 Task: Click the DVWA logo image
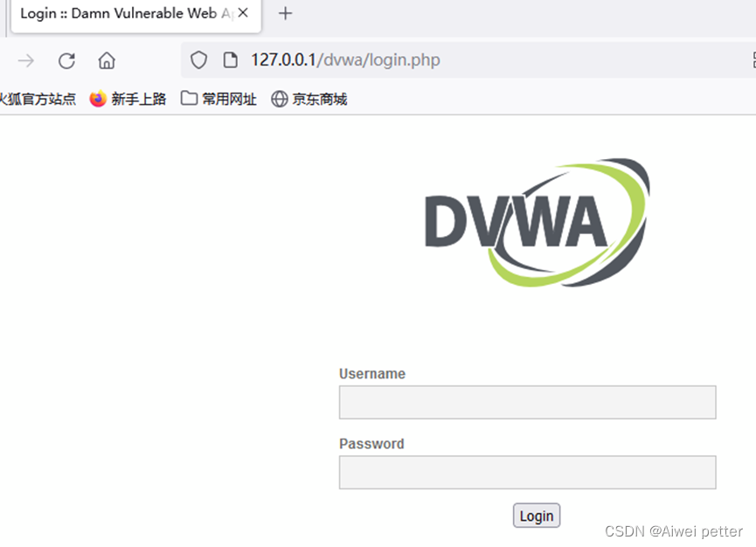(x=538, y=222)
